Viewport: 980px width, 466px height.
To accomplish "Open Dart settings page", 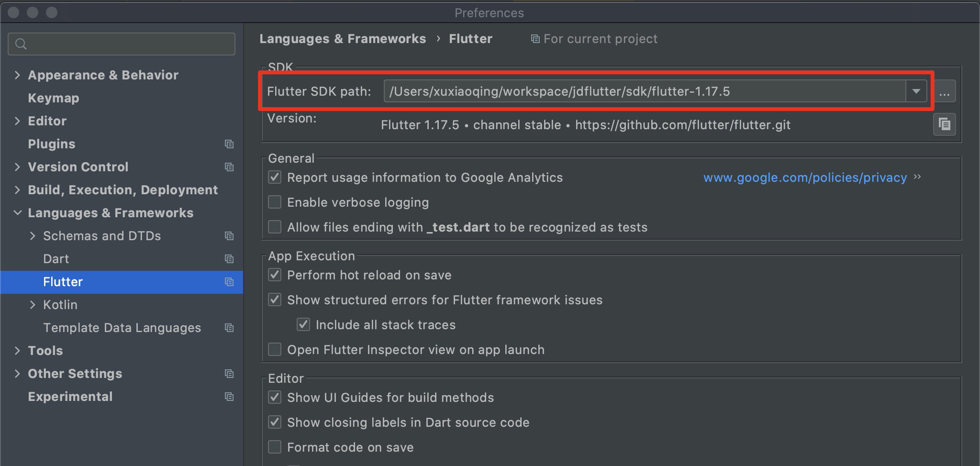I will (56, 259).
